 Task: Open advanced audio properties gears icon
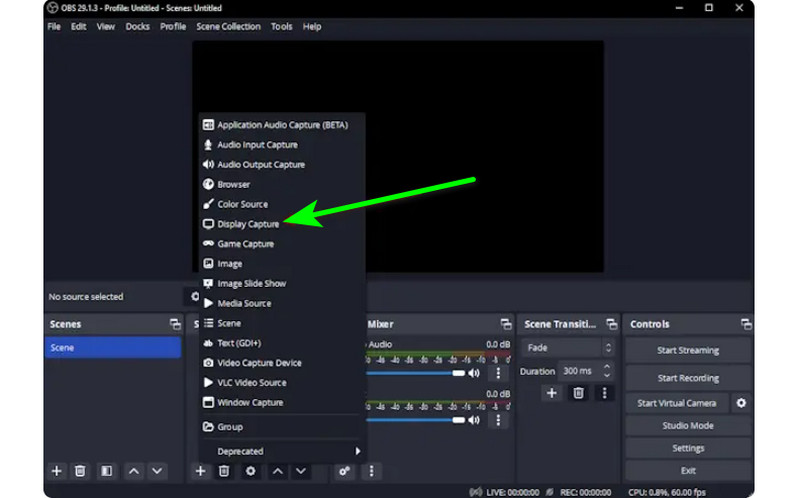344,471
